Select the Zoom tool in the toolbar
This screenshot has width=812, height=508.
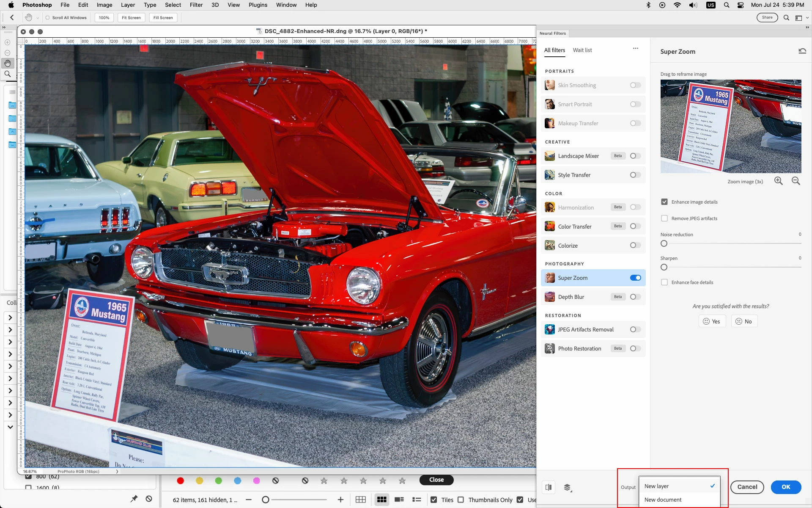tap(8, 74)
